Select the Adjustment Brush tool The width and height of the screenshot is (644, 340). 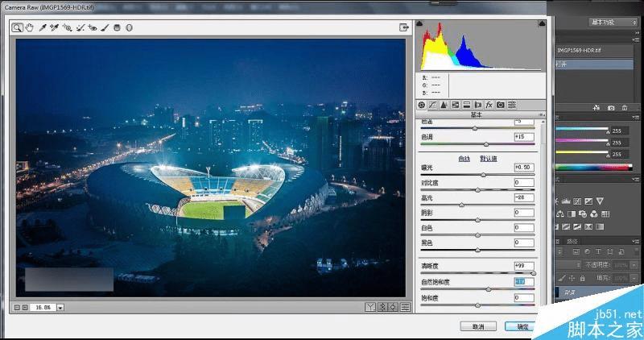105,27
